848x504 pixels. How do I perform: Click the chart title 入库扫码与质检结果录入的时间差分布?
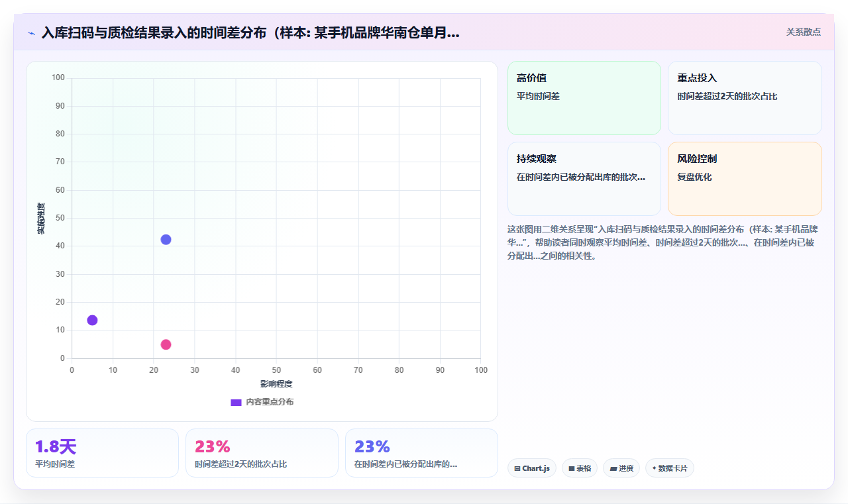250,32
